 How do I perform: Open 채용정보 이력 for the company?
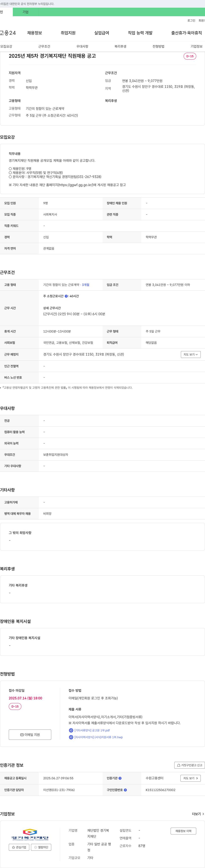183,831
